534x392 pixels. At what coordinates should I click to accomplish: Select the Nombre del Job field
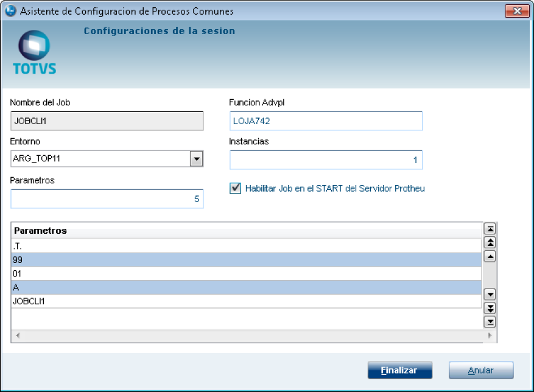click(x=107, y=121)
